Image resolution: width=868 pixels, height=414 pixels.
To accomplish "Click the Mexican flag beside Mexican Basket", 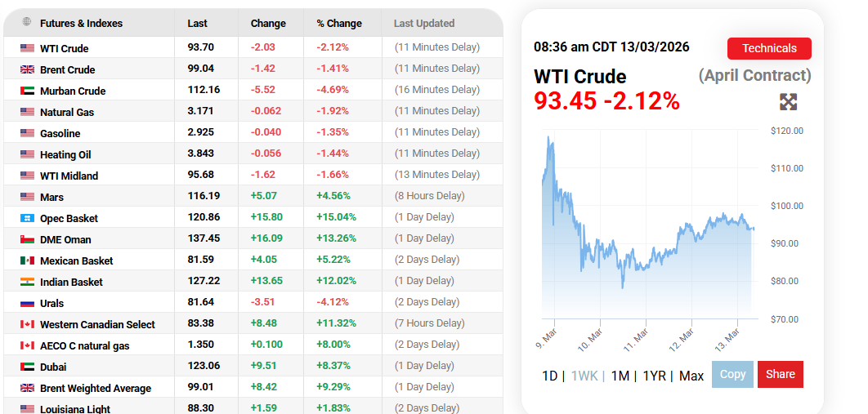I will (28, 260).
